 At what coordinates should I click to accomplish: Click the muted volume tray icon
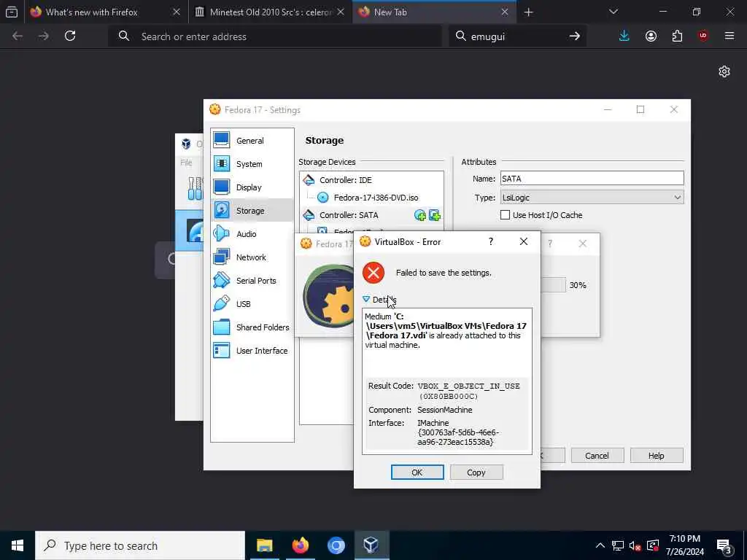[635, 545]
